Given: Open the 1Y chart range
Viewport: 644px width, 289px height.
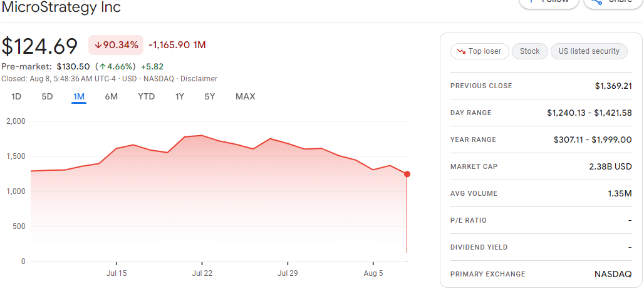Looking at the screenshot, I should coord(180,96).
